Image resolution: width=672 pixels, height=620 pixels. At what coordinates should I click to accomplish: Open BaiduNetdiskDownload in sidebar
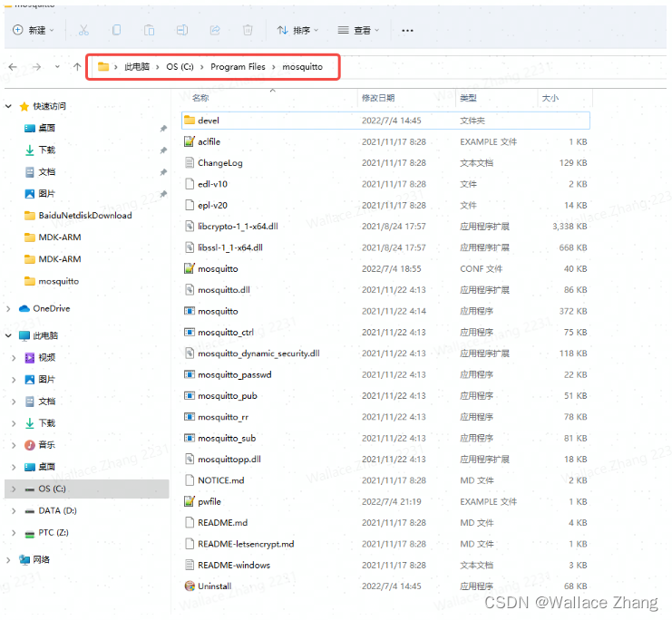coord(85,216)
